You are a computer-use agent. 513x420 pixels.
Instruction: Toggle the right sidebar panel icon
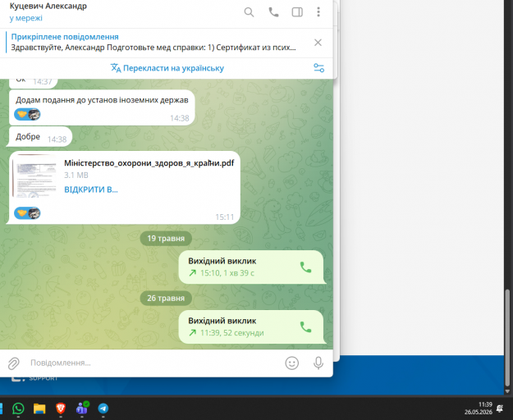point(297,12)
